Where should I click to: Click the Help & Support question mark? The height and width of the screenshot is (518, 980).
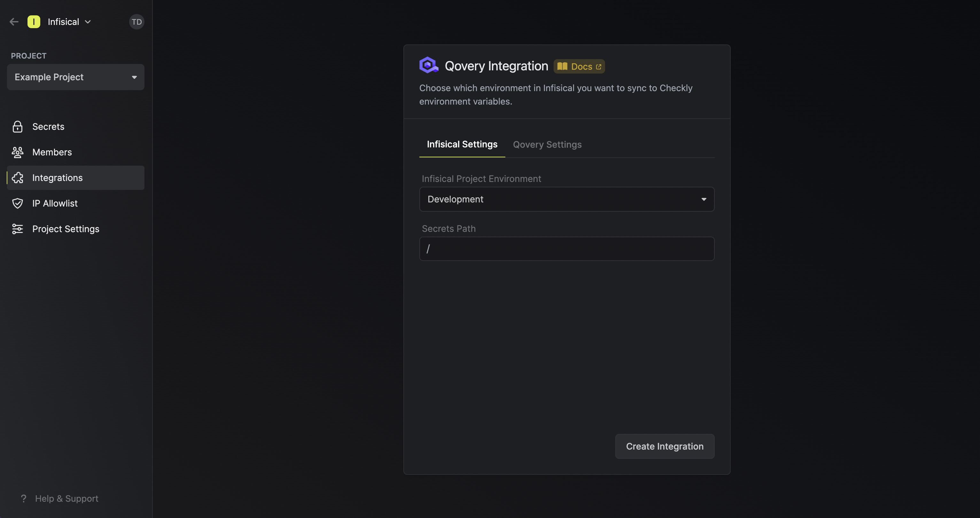tap(24, 498)
